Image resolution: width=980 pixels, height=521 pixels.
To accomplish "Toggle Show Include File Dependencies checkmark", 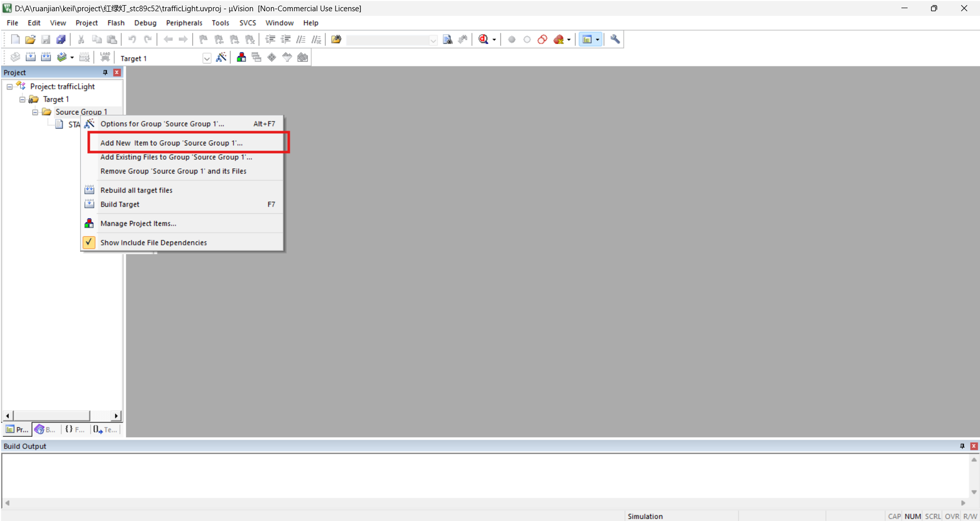I will click(89, 242).
